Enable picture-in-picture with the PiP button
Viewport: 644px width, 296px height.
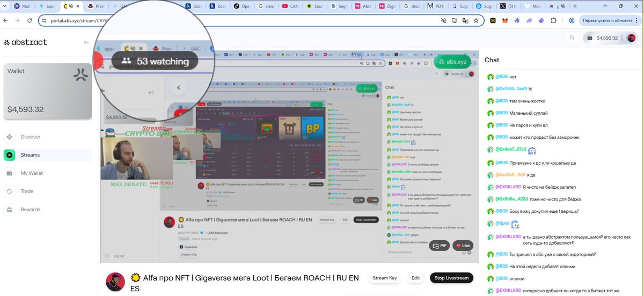(x=440, y=246)
